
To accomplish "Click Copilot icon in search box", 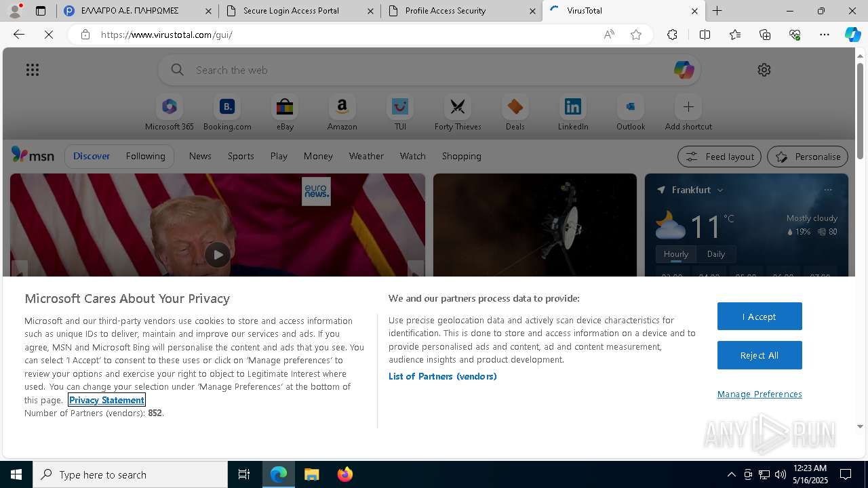I will [684, 70].
